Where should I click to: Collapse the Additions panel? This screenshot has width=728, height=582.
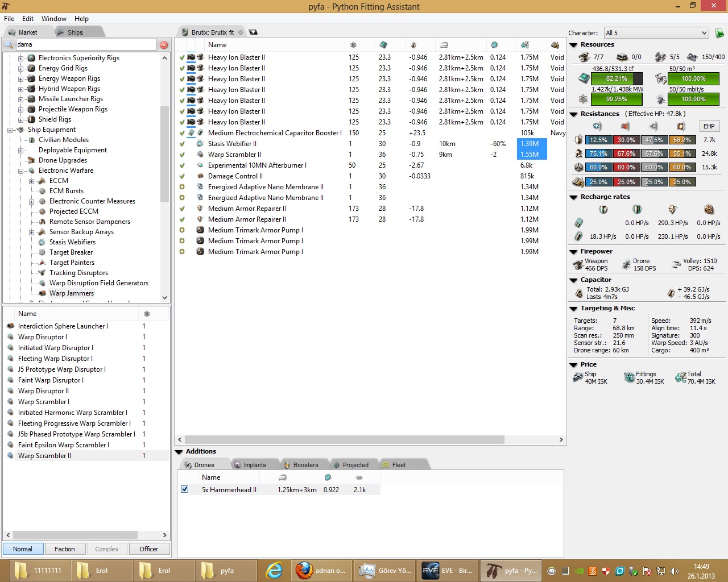pyautogui.click(x=179, y=452)
